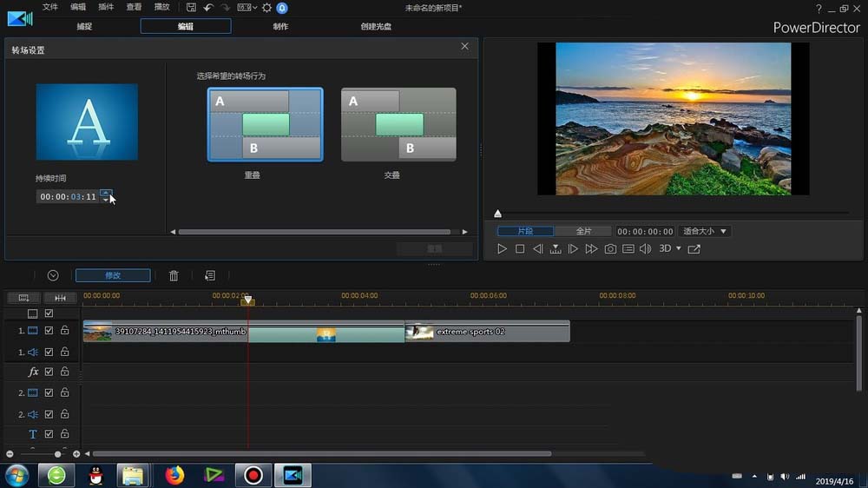Select the 全片 preview mode button

click(584, 232)
